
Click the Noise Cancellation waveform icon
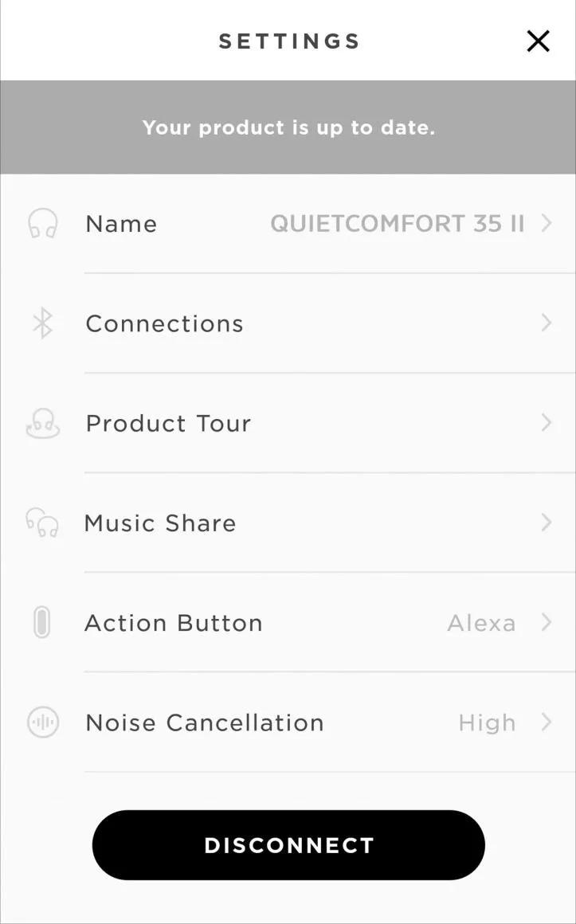point(42,722)
